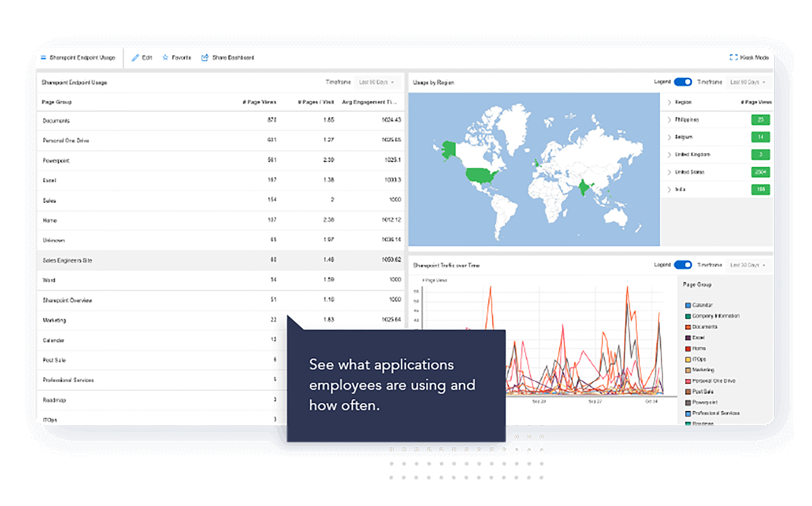Click the Kiosk Mode fullscreen icon
The width and height of the screenshot is (812, 506).
point(733,58)
